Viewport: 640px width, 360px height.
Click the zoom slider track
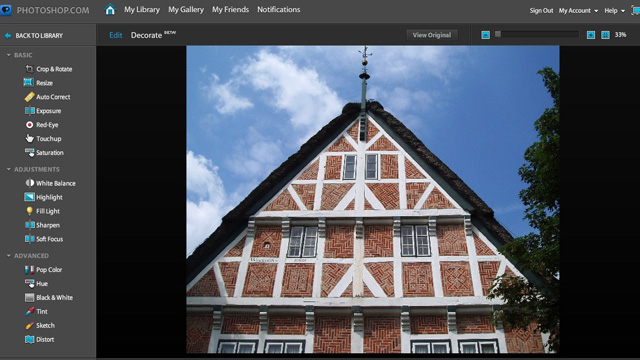[537, 34]
